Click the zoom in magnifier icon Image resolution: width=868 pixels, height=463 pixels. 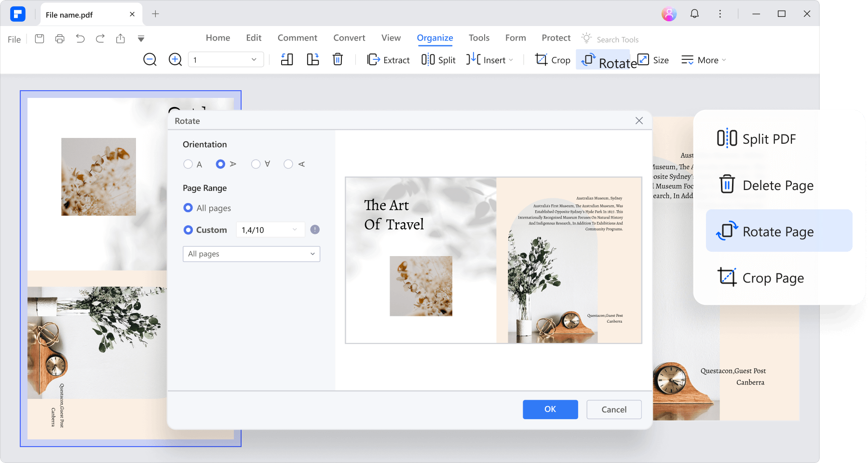(x=175, y=60)
